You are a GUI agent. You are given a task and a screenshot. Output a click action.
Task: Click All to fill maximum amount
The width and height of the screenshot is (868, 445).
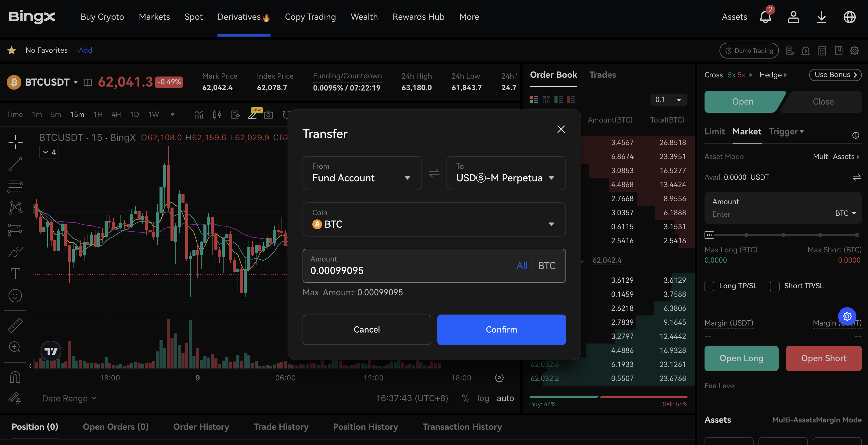[x=522, y=266]
